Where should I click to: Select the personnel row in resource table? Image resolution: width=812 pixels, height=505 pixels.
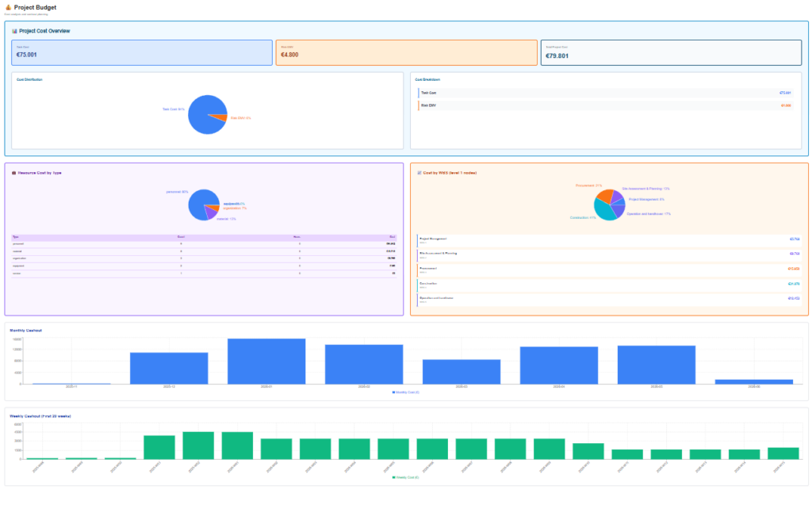205,243
